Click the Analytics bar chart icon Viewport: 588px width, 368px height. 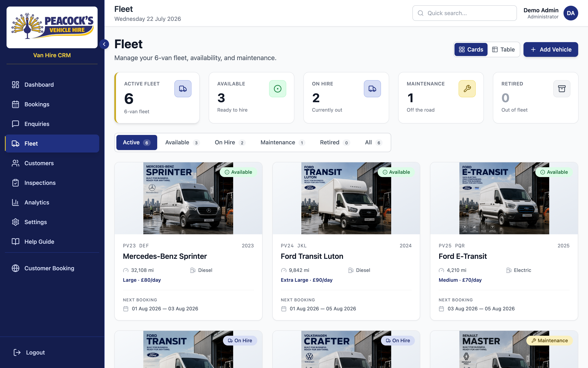(x=15, y=202)
